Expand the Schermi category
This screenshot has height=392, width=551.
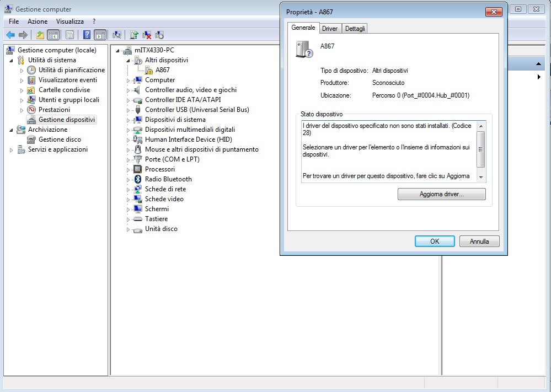129,210
